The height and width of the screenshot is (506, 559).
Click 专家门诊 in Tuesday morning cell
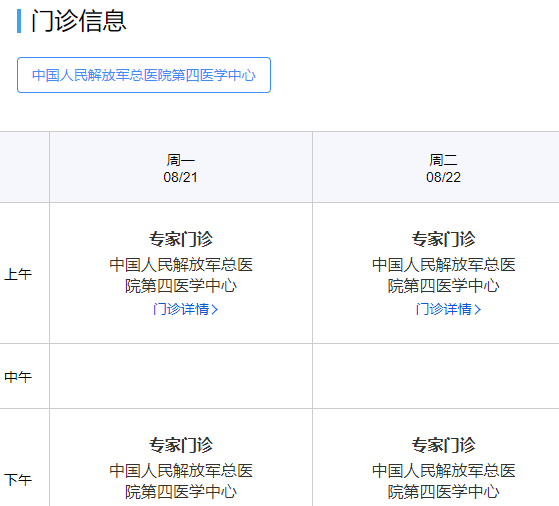pos(443,239)
